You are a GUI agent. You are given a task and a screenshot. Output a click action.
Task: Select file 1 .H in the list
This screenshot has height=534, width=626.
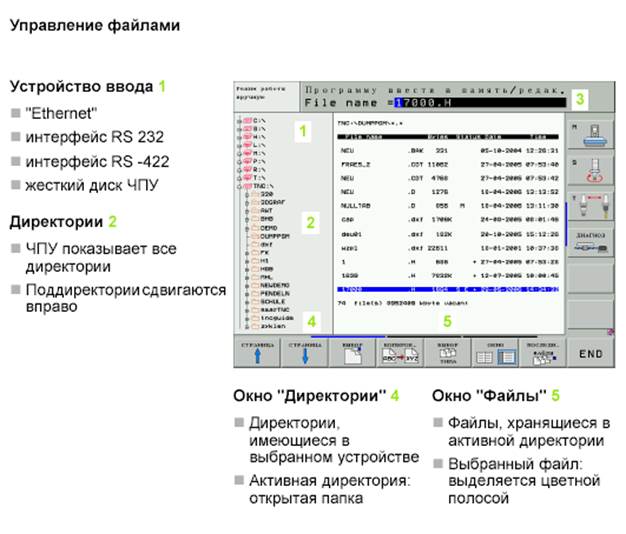tap(449, 262)
